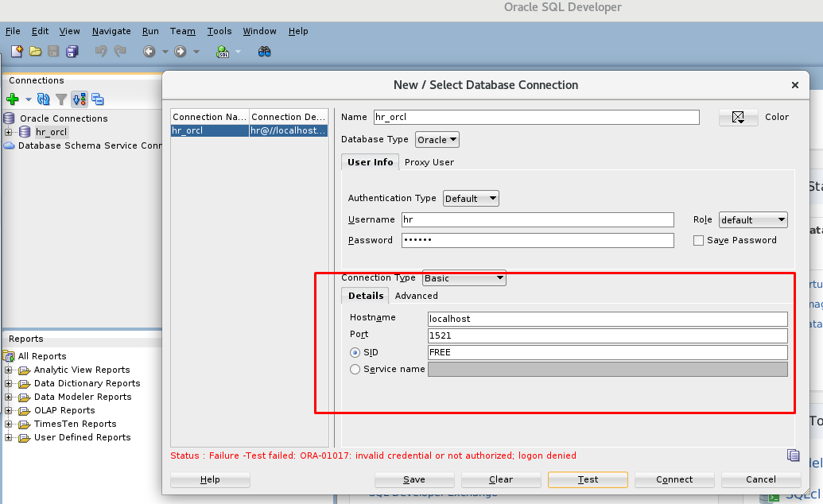The image size is (823, 504).
Task: Open the Navigate menu
Action: click(111, 31)
